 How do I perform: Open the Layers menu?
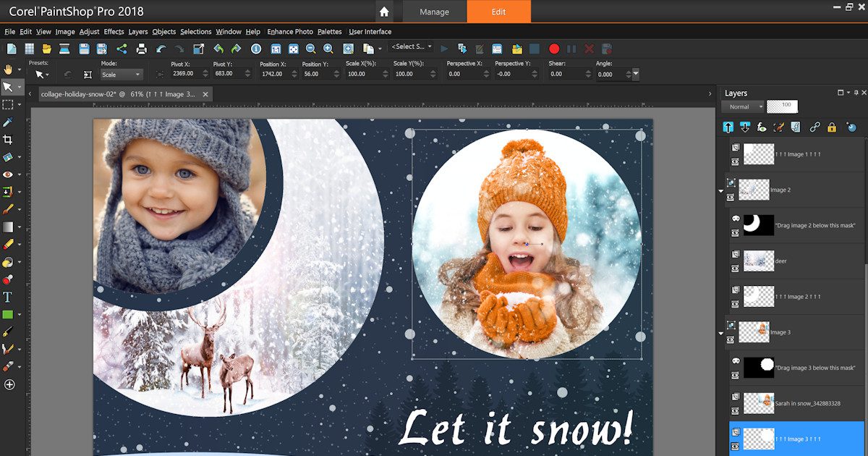[x=137, y=31]
